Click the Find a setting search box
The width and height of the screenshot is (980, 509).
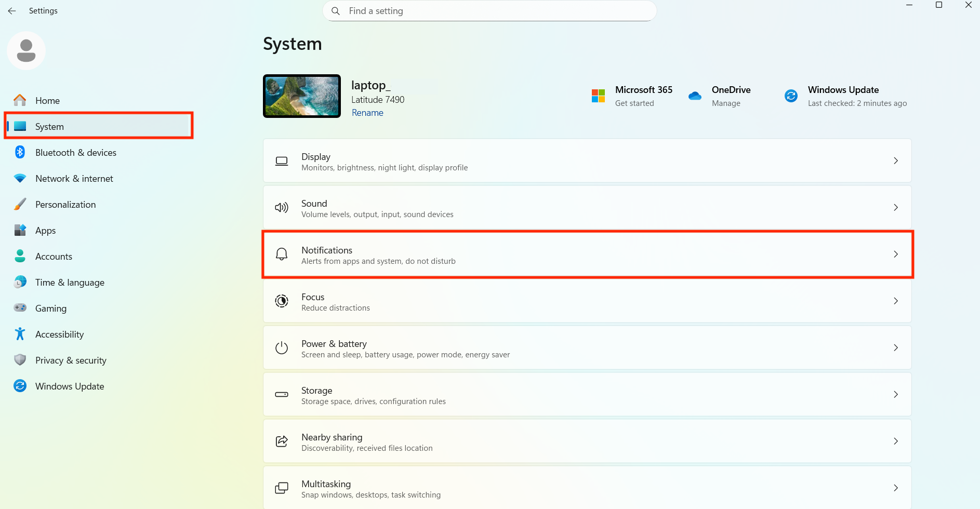(489, 10)
